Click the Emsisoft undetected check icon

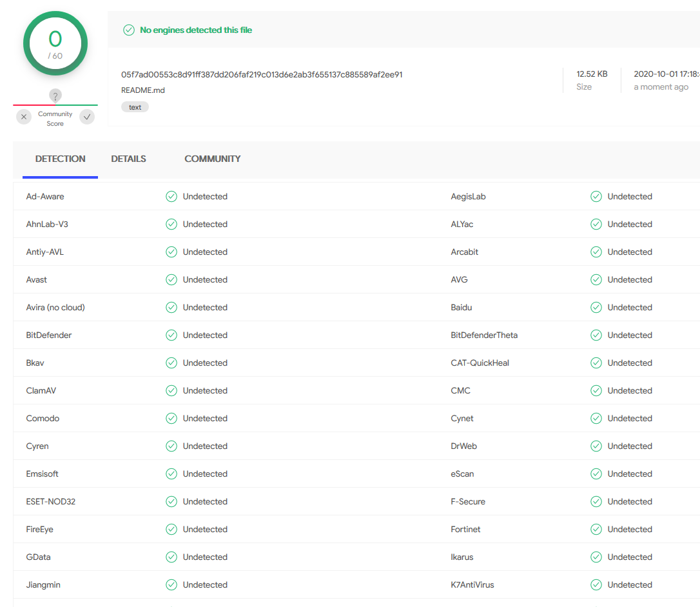171,474
